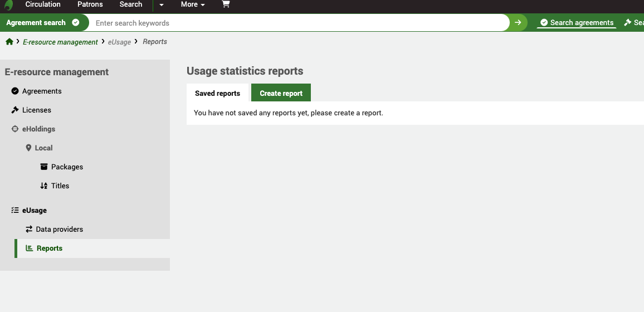Screen dimensions: 644x312
Task: Open the Agreement search type selector
Action: click(x=42, y=23)
